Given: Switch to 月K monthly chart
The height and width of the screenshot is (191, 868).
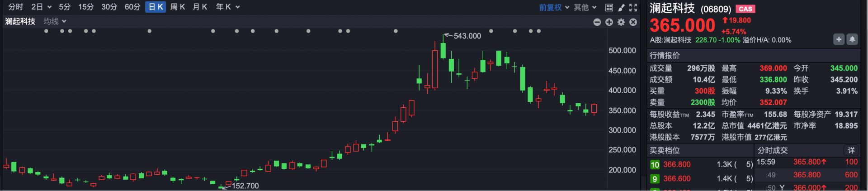Looking at the screenshot, I should pyautogui.click(x=200, y=7).
